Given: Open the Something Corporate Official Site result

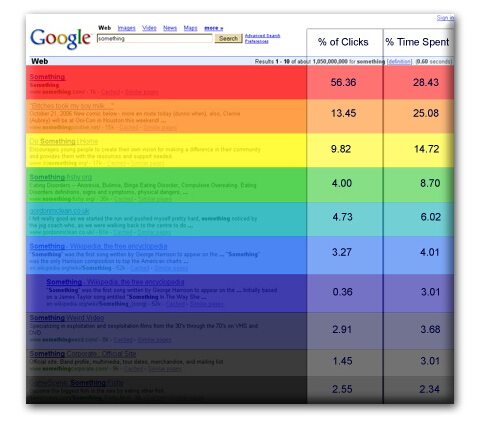Looking at the screenshot, I should click(83, 354).
